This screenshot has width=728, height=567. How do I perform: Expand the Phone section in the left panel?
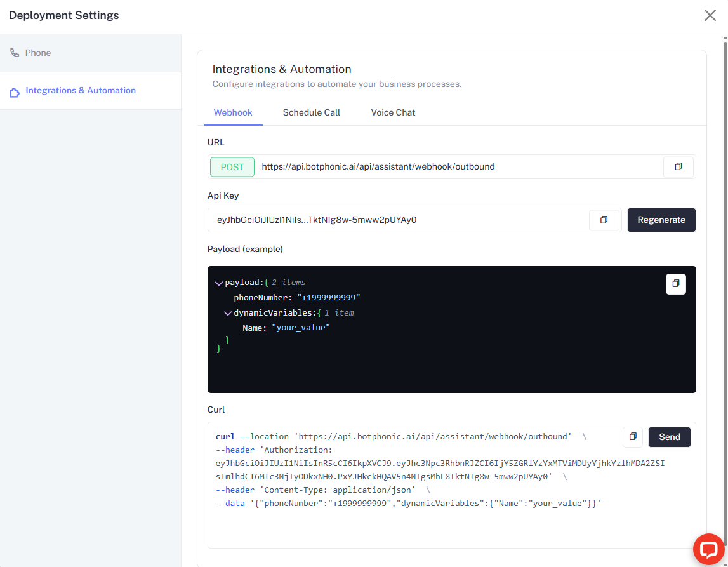tap(38, 52)
